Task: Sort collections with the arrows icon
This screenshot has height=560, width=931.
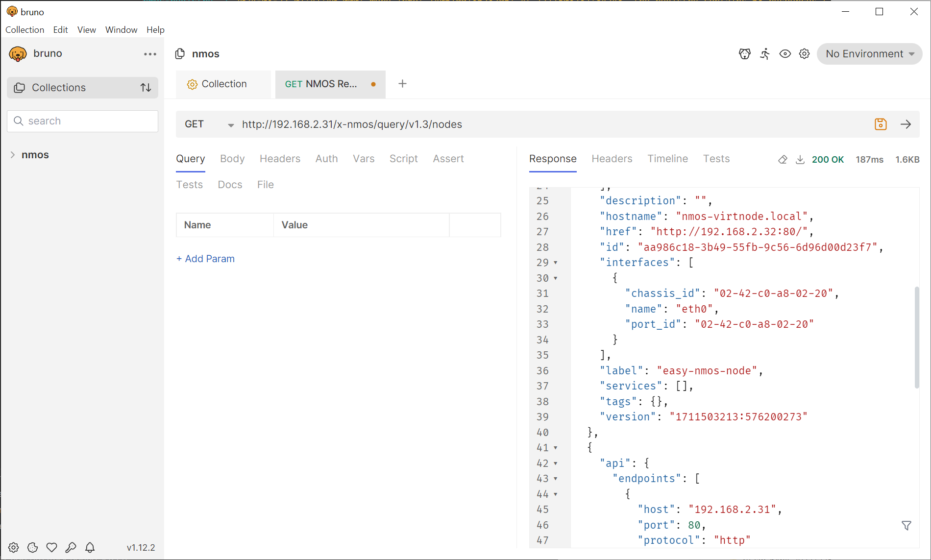Action: click(146, 88)
